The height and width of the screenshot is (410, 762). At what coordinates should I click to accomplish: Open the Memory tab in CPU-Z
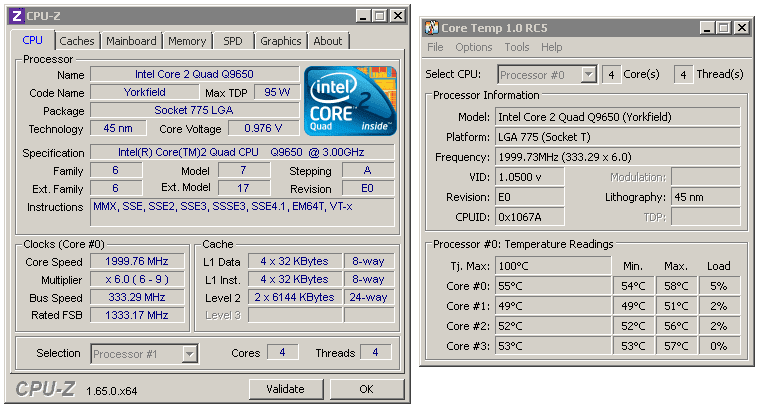coord(187,41)
